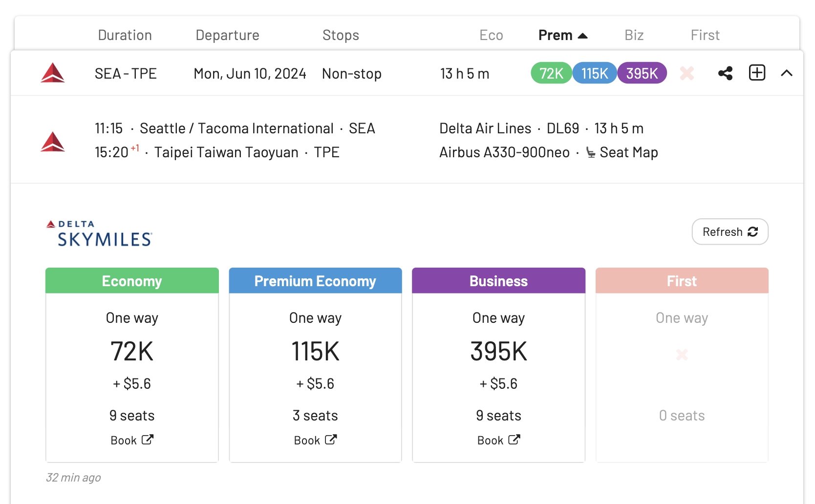Click the Business card header

coord(498,281)
